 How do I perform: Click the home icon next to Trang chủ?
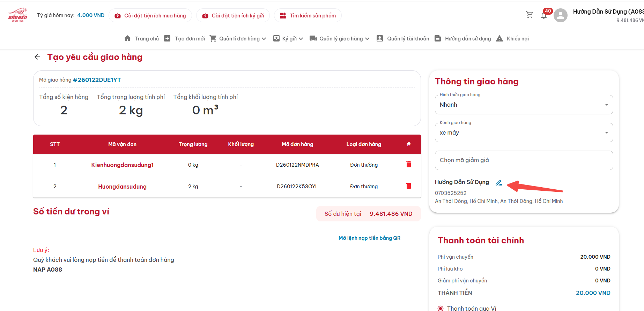[127, 38]
